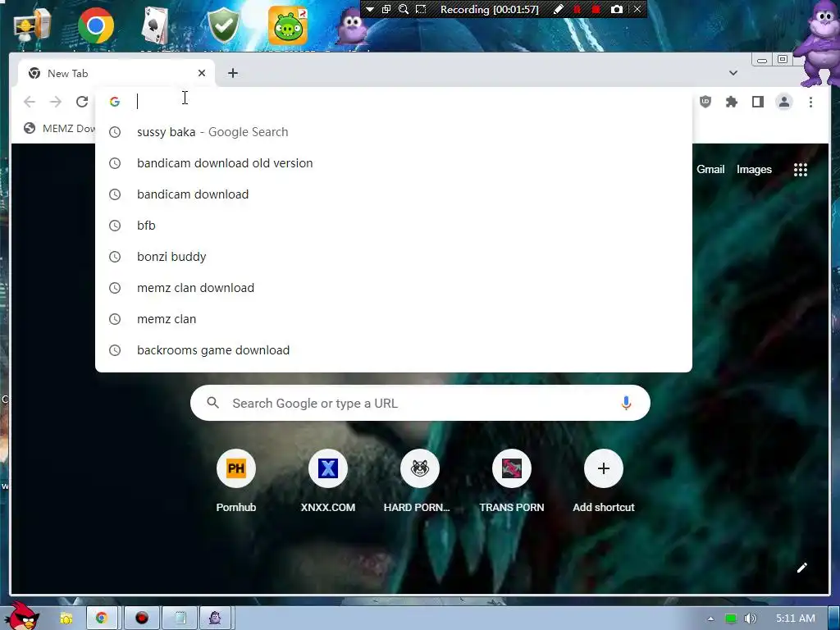Open the Gmail link
Viewport: 840px width, 630px height.
pos(710,169)
